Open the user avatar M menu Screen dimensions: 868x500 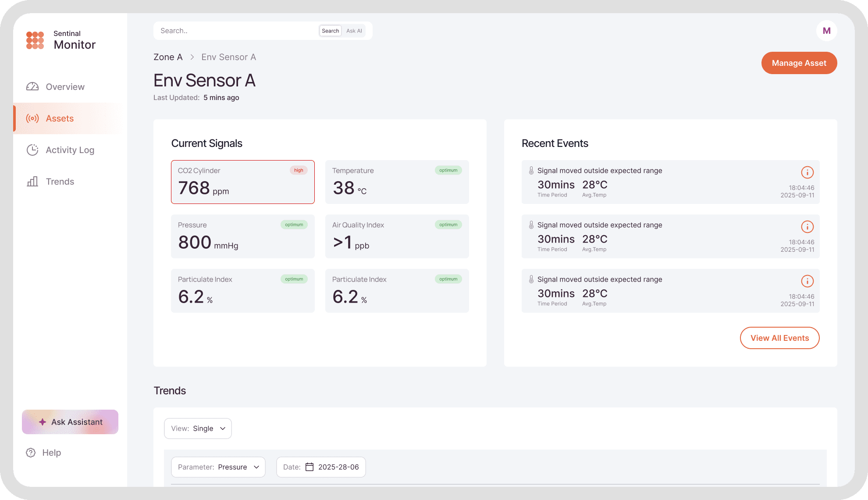(826, 31)
